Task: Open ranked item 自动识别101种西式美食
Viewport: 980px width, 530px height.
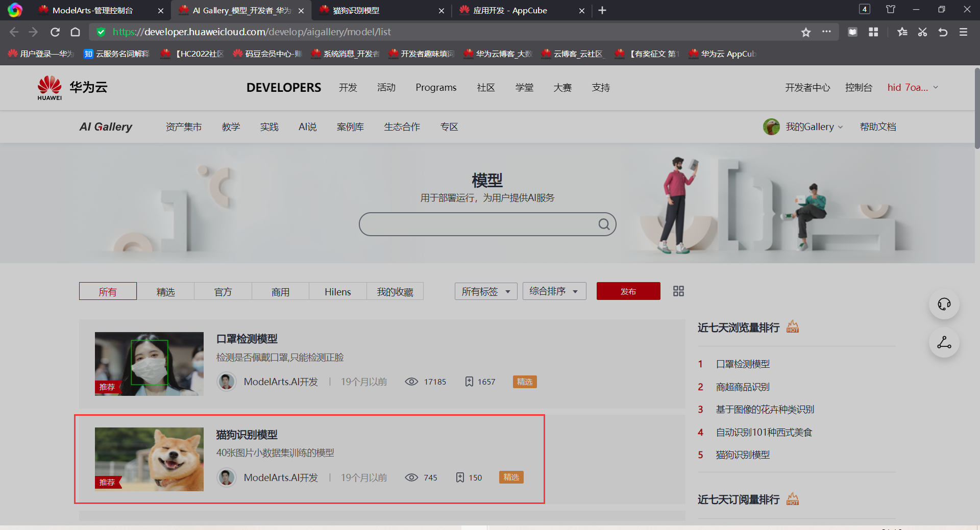Action: tap(764, 433)
